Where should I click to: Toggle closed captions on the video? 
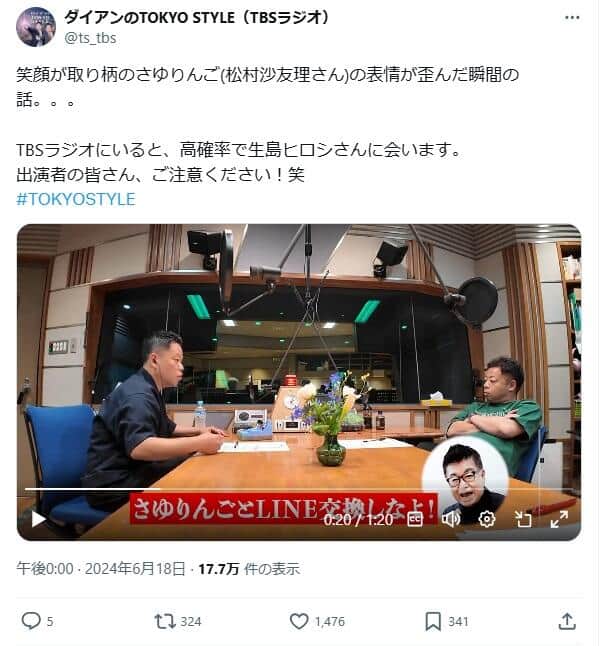[x=415, y=519]
